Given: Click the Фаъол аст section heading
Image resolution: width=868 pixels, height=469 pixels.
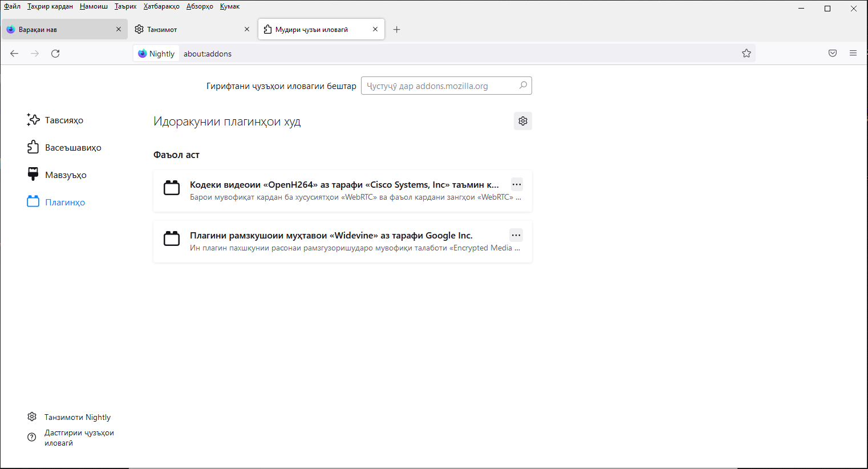Looking at the screenshot, I should point(176,155).
